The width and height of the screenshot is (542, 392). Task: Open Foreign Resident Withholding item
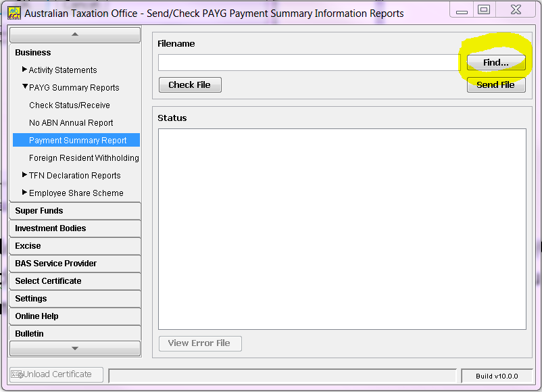84,158
